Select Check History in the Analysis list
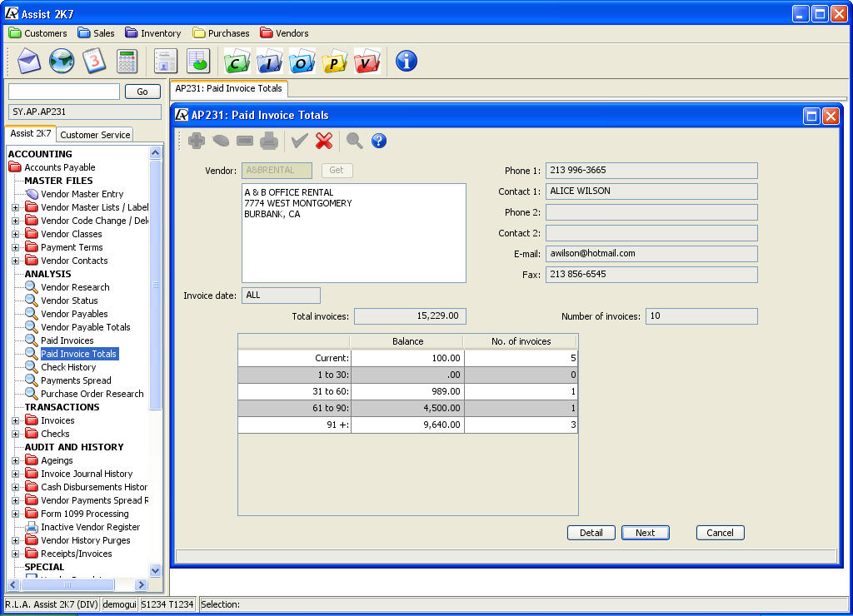Viewport: 853px width, 616px height. tap(68, 367)
